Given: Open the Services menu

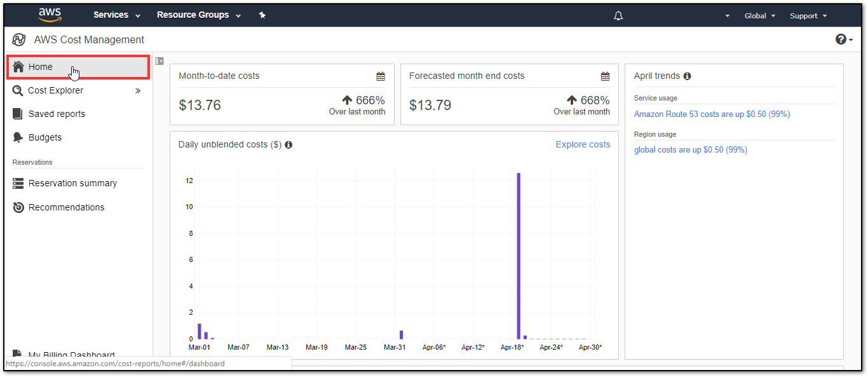Looking at the screenshot, I should click(117, 15).
